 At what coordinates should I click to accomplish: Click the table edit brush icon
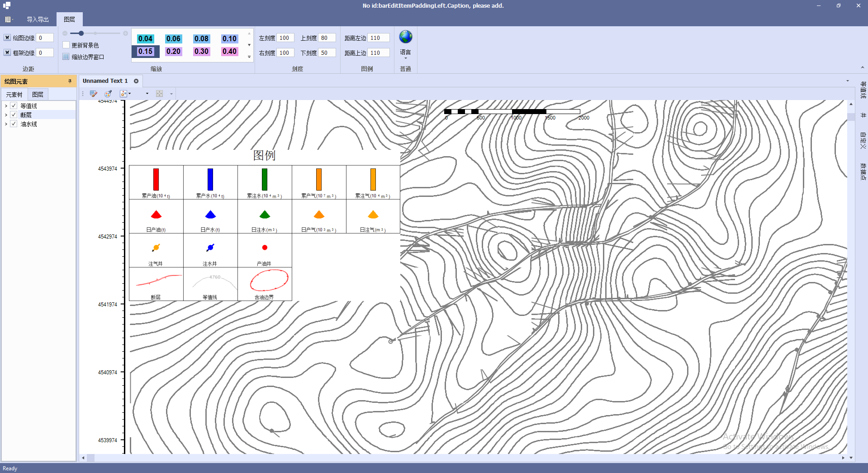tap(94, 94)
